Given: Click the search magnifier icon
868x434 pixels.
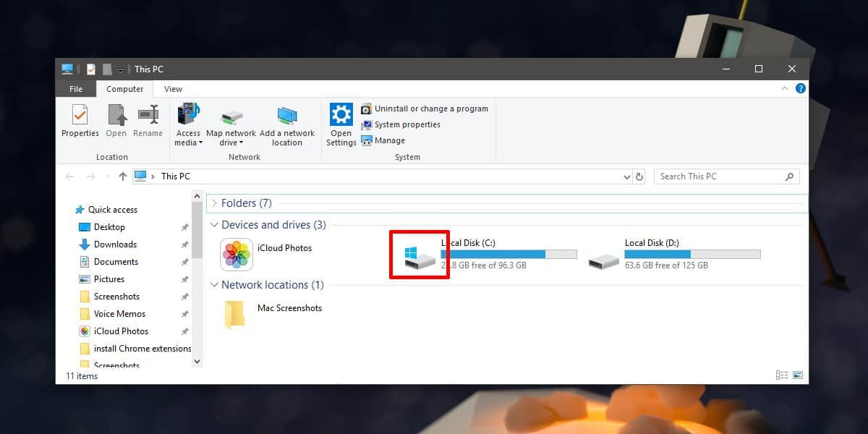Looking at the screenshot, I should pos(789,176).
